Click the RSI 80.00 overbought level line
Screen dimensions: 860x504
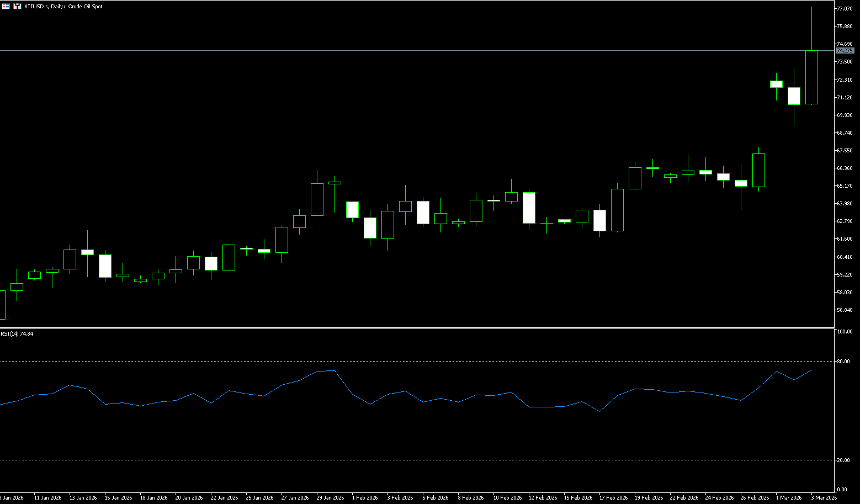tap(386, 361)
